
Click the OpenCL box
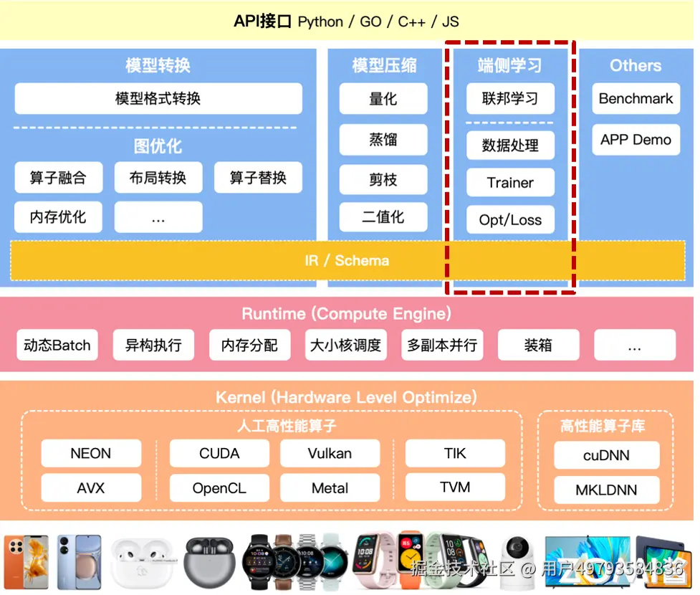pyautogui.click(x=219, y=487)
